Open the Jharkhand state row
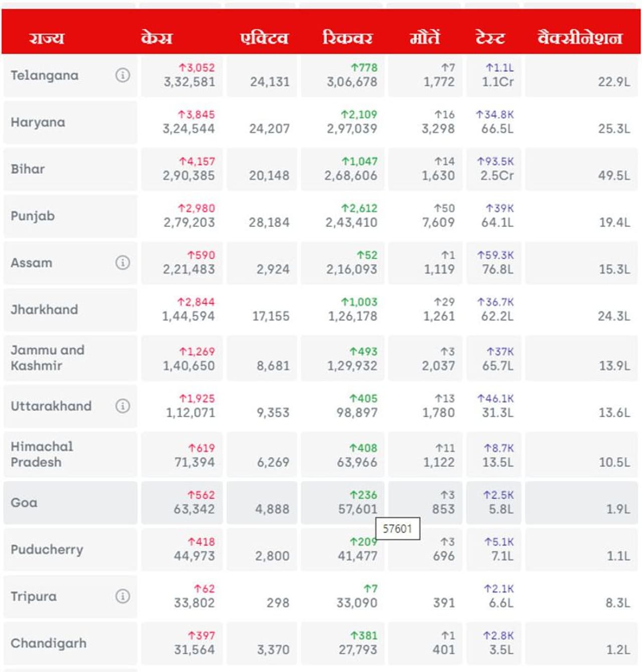 [x=45, y=310]
